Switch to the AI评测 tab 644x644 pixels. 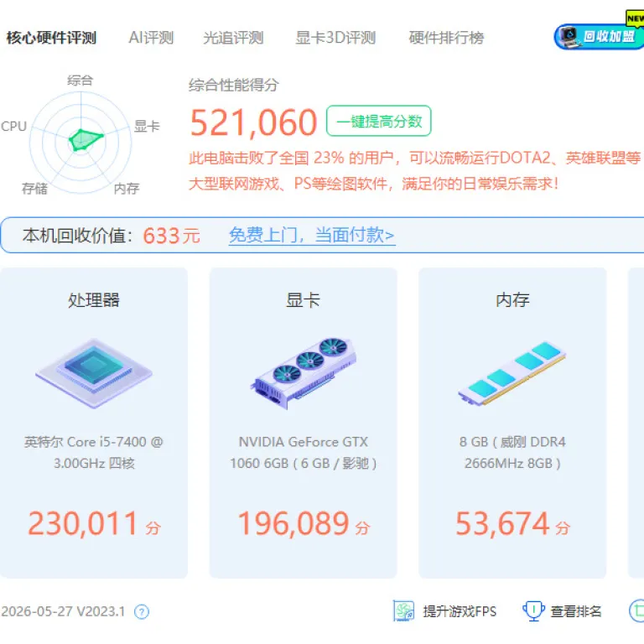click(x=151, y=38)
